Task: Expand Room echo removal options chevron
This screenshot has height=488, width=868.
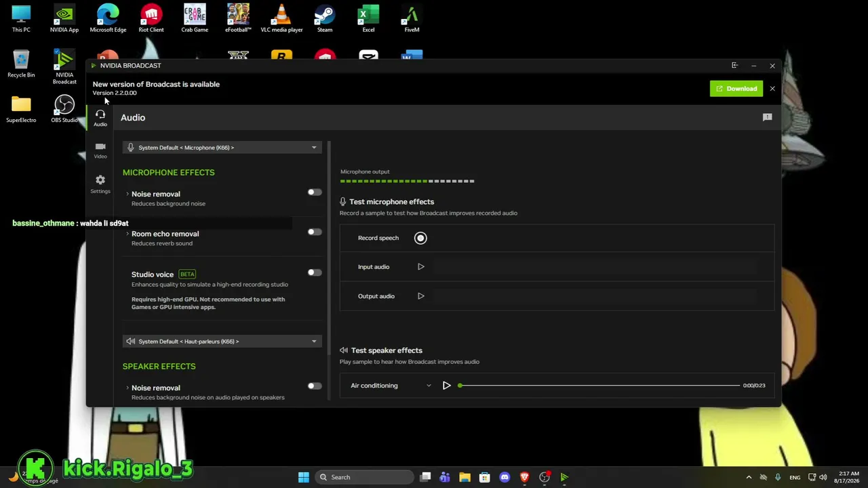Action: point(127,234)
